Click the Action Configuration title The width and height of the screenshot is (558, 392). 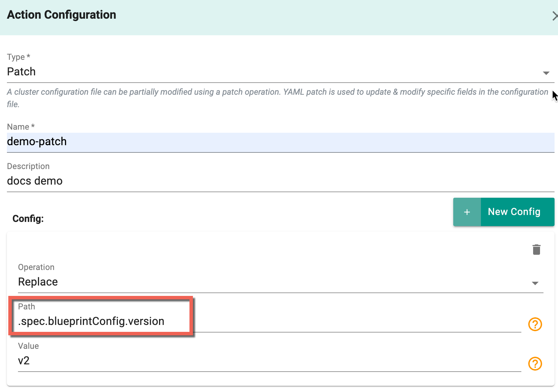tap(62, 15)
